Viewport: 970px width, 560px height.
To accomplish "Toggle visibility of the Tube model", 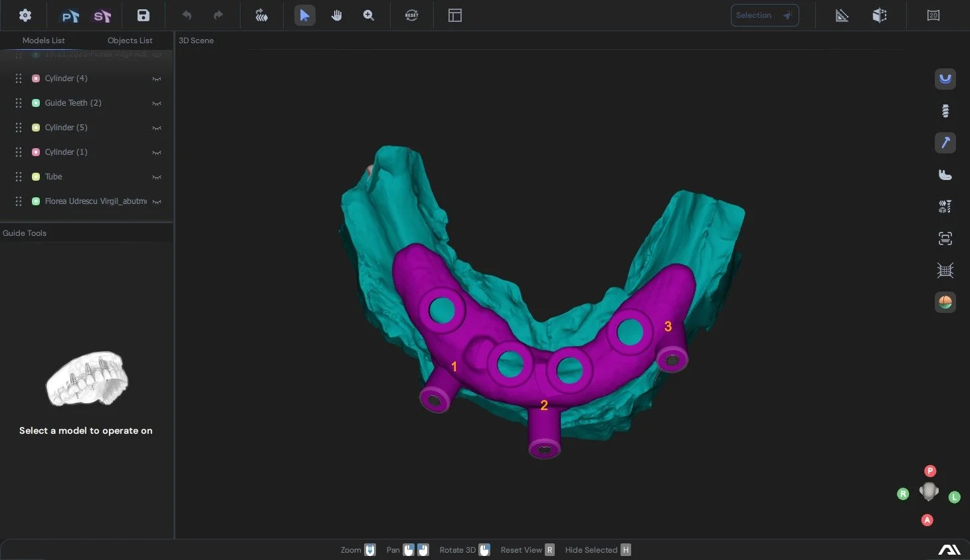I will (157, 177).
